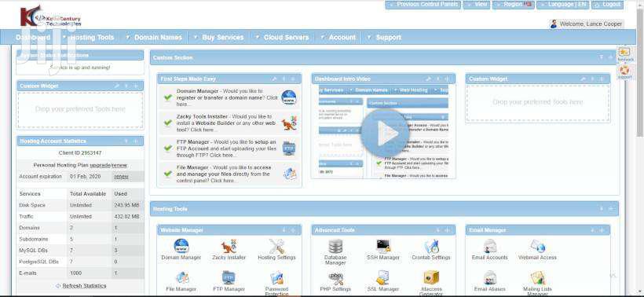Launch SSH Manager icon
The image size is (644, 297).
(383, 246)
